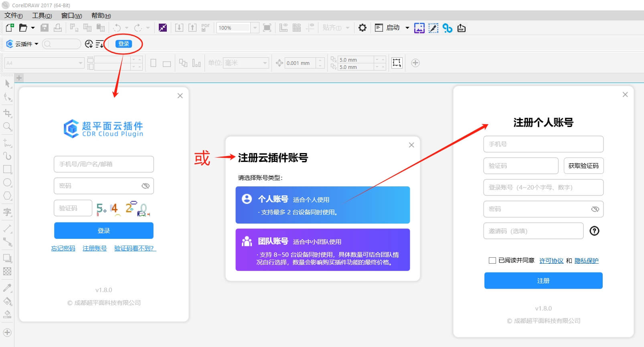Click the cloud plugin search box

pos(61,44)
